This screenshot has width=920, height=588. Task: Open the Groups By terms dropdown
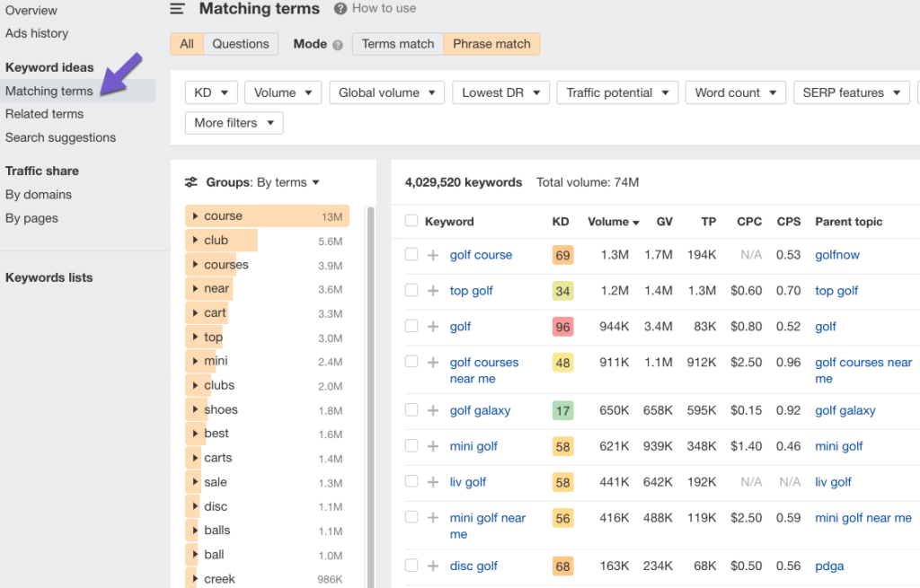(x=288, y=182)
